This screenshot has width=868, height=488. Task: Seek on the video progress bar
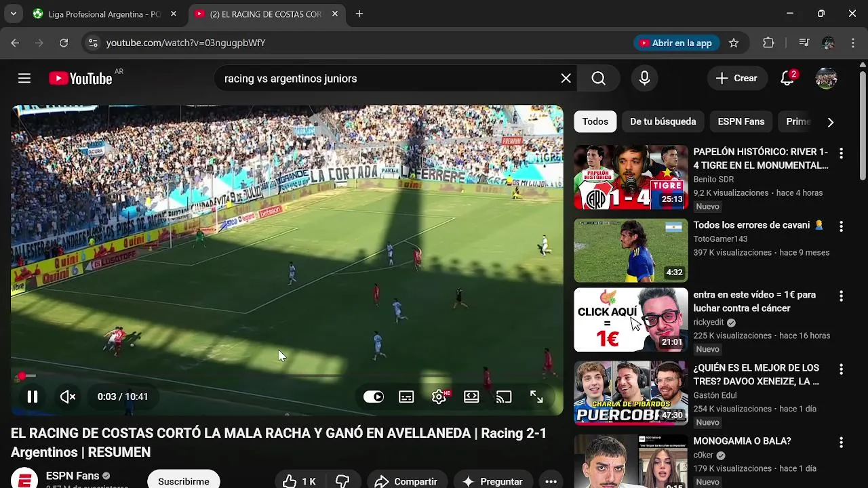click(287, 376)
